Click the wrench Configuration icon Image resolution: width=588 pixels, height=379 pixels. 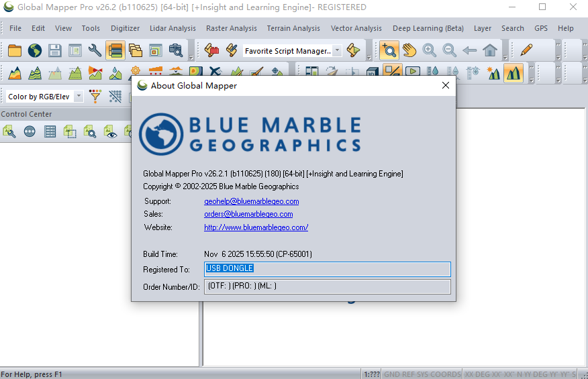(x=95, y=50)
